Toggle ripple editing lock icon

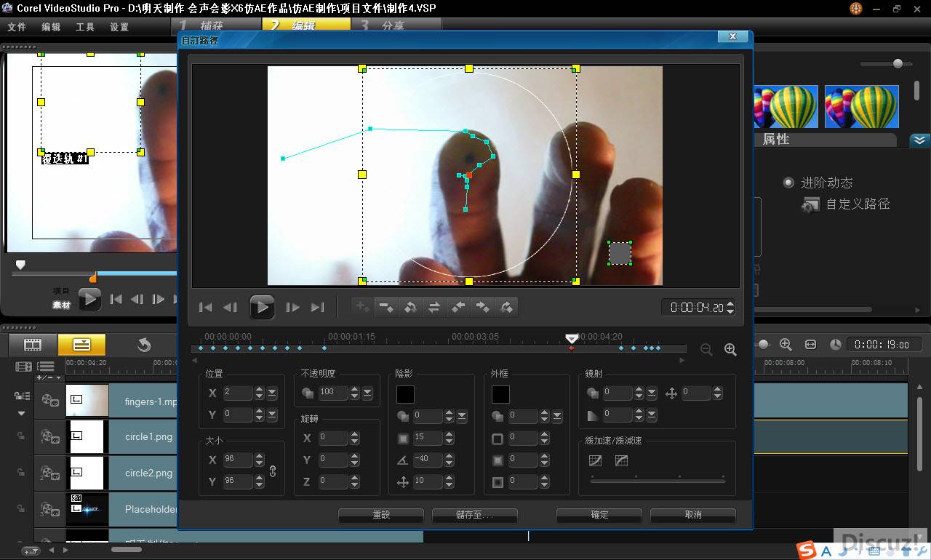point(21,396)
